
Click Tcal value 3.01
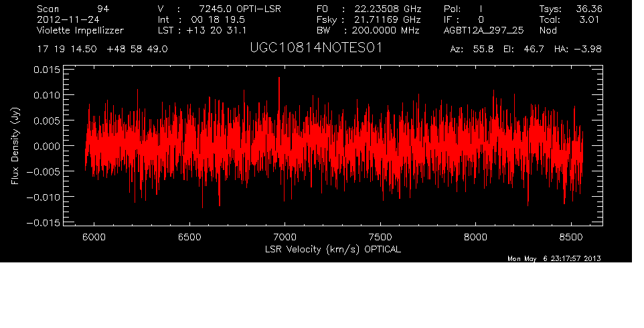coord(589,19)
